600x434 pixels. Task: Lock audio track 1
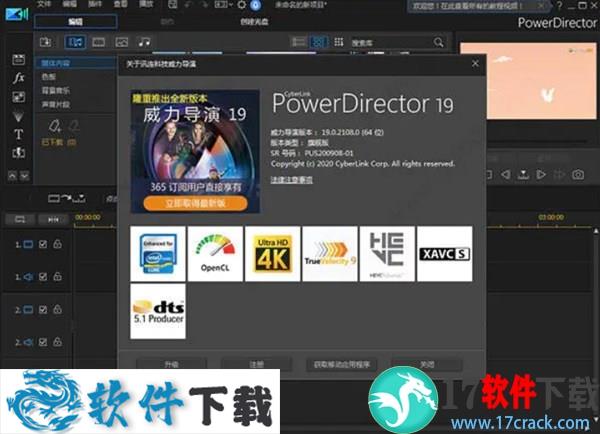click(57, 276)
